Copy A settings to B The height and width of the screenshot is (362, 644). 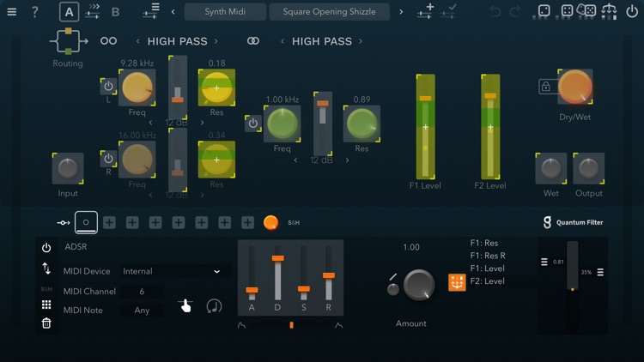[x=94, y=11]
